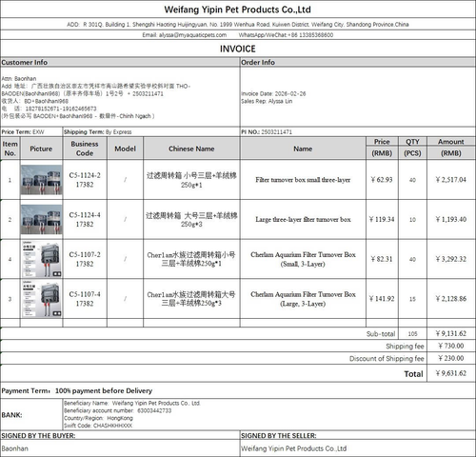Click the quantity 10 in the C5-1124-4 row
Viewport: 476px width, 457px height.
412,220
